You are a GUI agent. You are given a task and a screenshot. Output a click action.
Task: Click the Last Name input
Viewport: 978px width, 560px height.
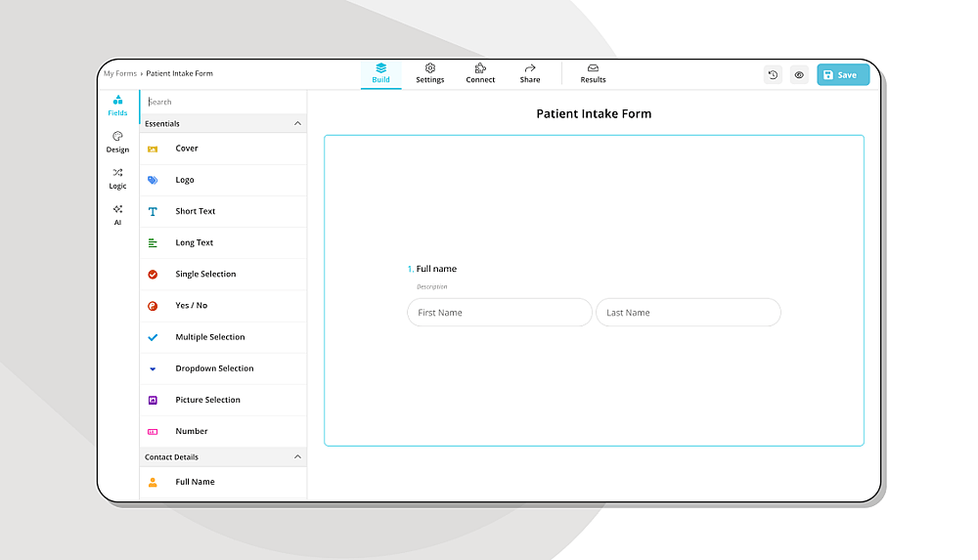coord(688,313)
